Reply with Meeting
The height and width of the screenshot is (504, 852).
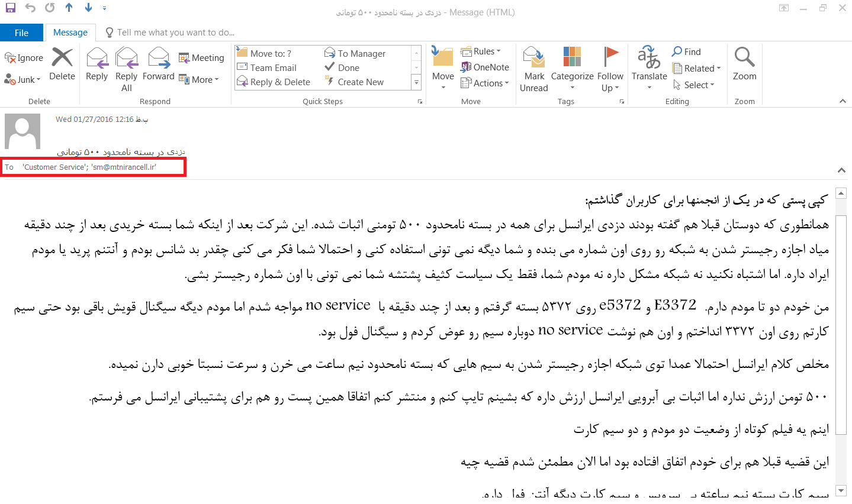201,57
